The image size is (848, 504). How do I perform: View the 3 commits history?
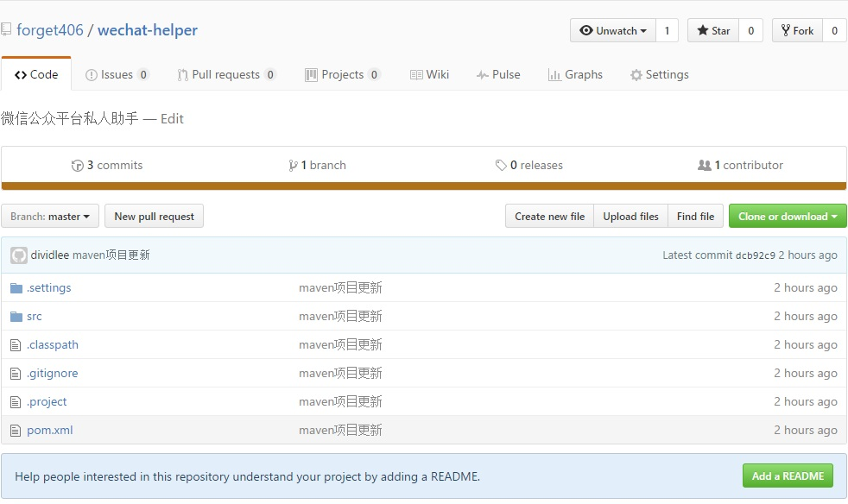click(107, 165)
